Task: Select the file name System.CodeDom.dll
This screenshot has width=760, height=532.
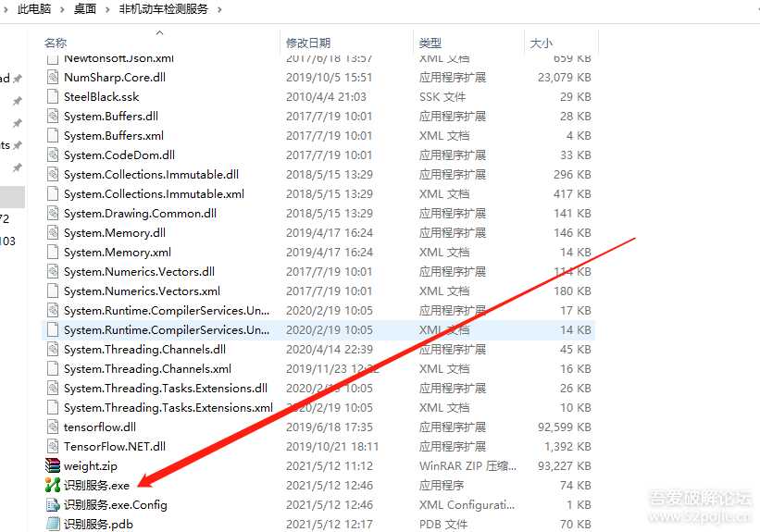Action: (119, 155)
